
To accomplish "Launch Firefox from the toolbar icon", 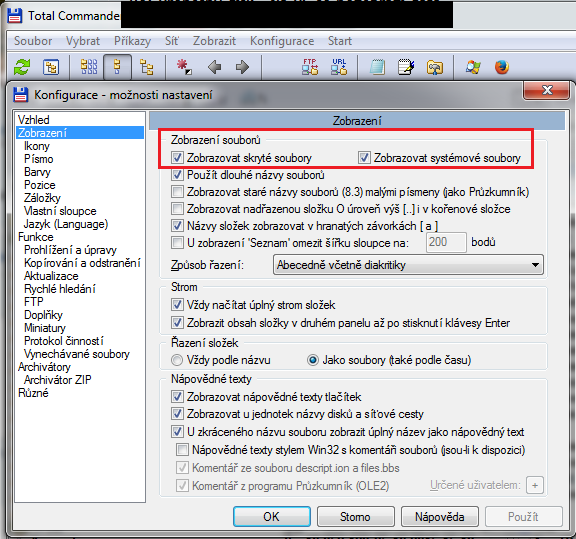I will click(502, 67).
